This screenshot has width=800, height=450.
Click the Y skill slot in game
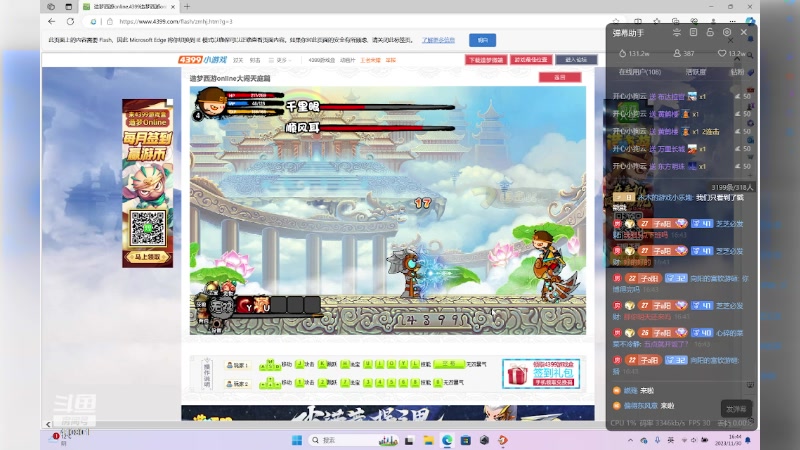[x=245, y=305]
